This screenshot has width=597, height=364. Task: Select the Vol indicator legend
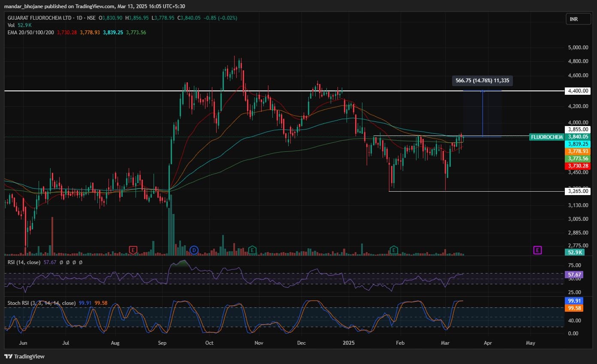(12, 25)
